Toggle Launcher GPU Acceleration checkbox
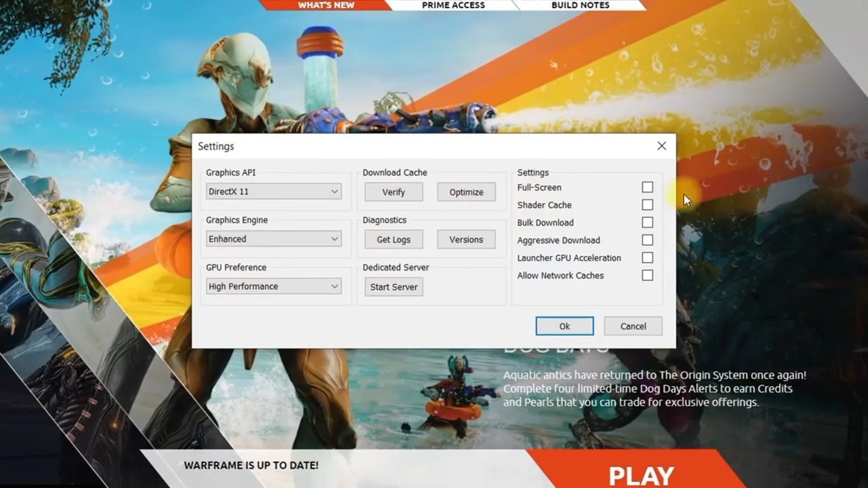This screenshot has height=488, width=868. coord(648,258)
